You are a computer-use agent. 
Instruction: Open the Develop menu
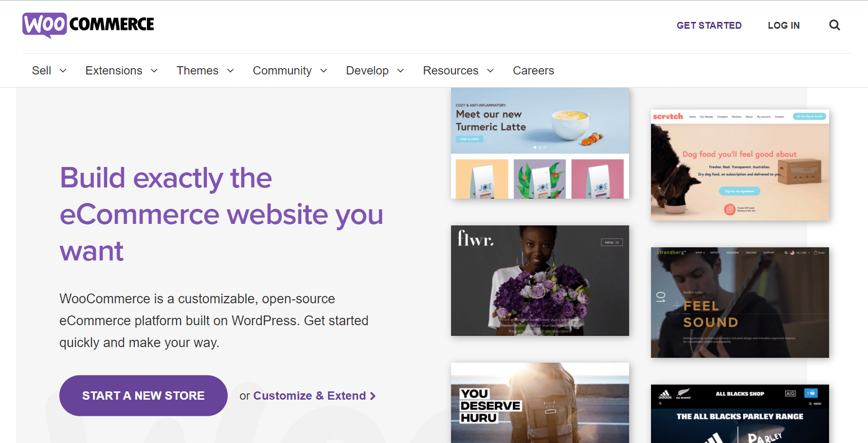coord(367,71)
